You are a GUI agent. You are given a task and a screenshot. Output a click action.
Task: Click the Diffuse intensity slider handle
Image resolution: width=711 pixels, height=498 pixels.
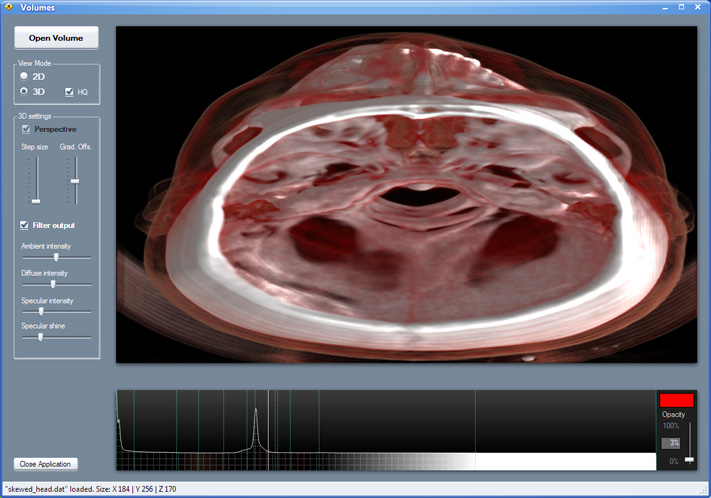[53, 284]
